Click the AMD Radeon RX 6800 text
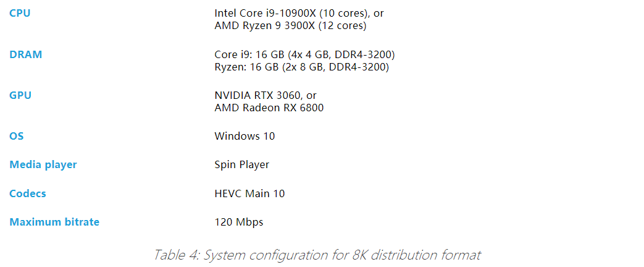Image resolution: width=644 pixels, height=267 pixels. [269, 108]
